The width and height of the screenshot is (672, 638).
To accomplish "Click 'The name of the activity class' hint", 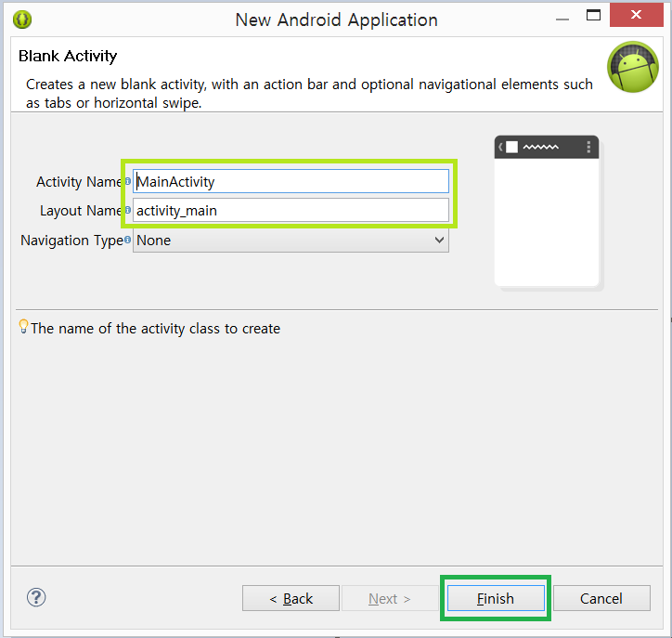I will [x=156, y=329].
